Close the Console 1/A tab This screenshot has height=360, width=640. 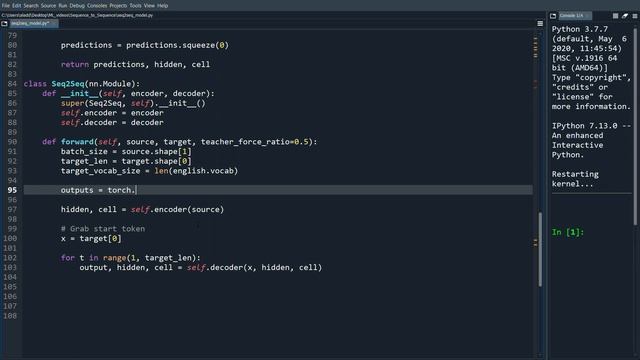tap(588, 16)
